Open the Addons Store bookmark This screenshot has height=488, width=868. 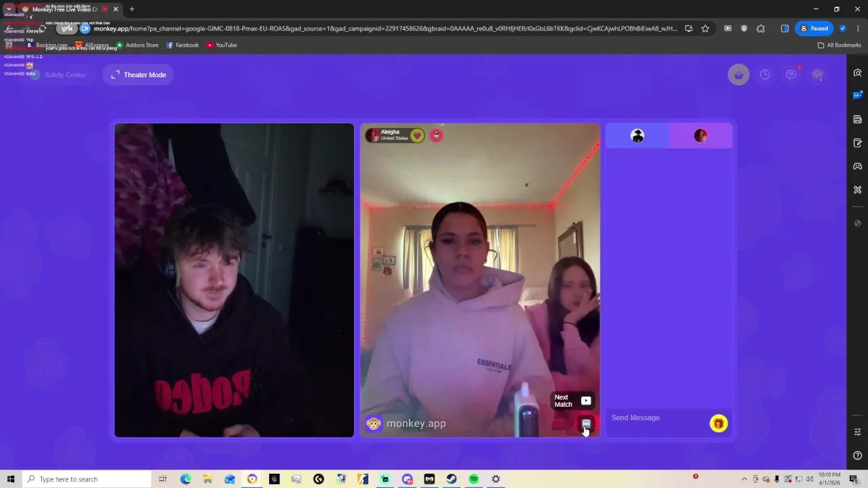138,45
